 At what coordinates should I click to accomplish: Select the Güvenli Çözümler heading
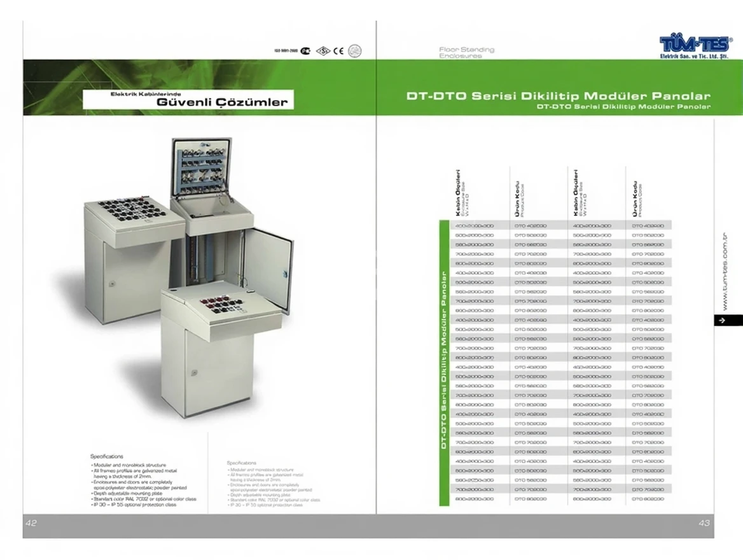[x=222, y=102]
